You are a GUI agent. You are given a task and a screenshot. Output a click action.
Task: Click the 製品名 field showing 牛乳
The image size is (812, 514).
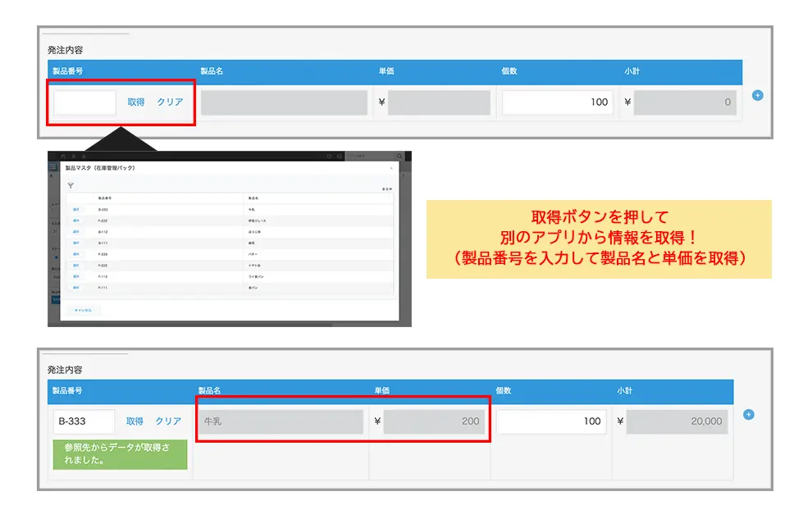(280, 421)
